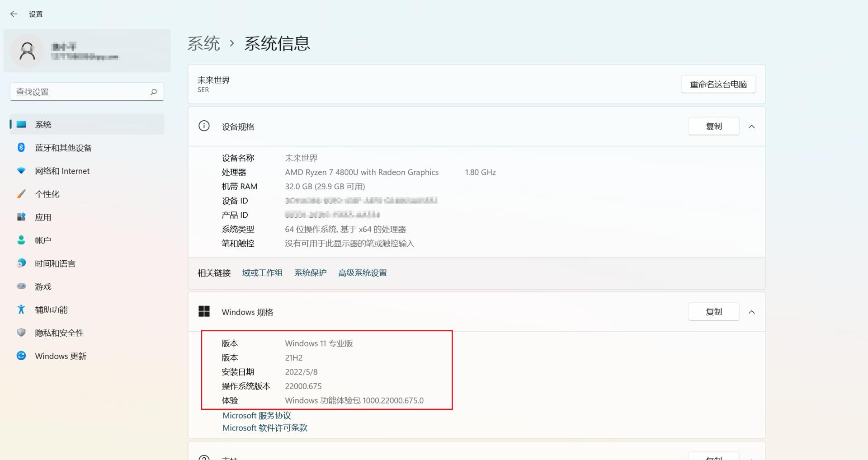Collapse the Windows 规格 section chevron
Viewport: 868px width, 460px height.
[x=752, y=312]
